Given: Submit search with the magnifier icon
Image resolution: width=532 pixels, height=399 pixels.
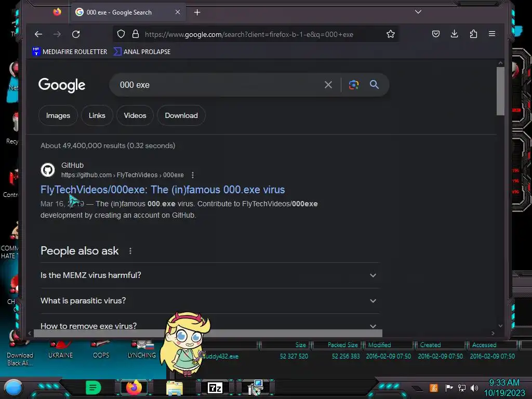Looking at the screenshot, I should [374, 85].
